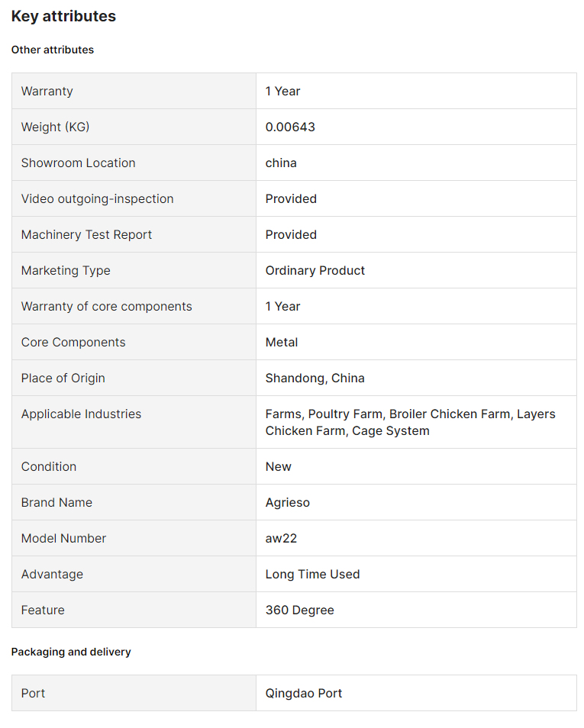Select the Showroom Location label

[x=78, y=163]
